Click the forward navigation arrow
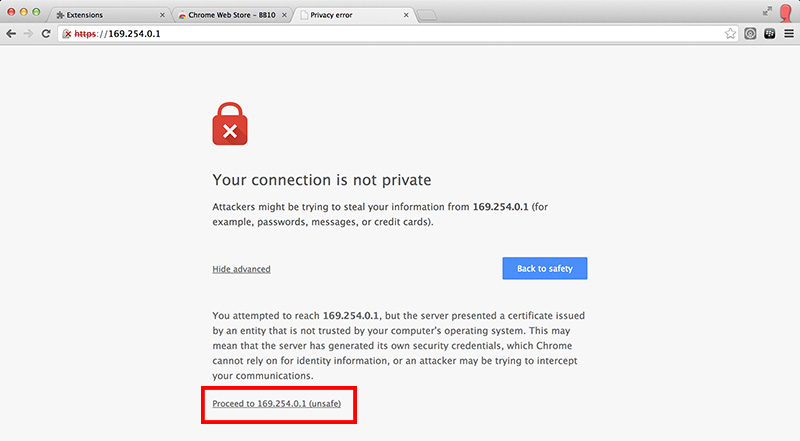The image size is (800, 441). [29, 34]
